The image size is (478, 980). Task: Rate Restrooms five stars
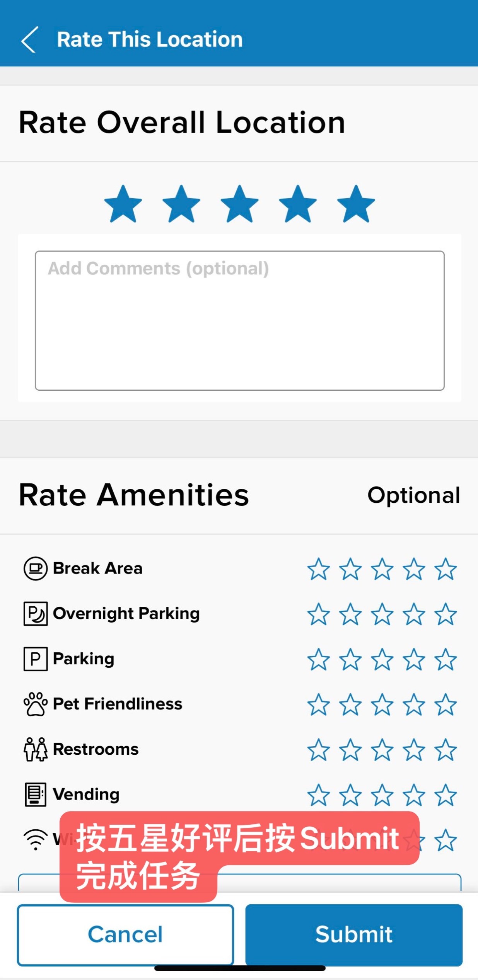(446, 750)
